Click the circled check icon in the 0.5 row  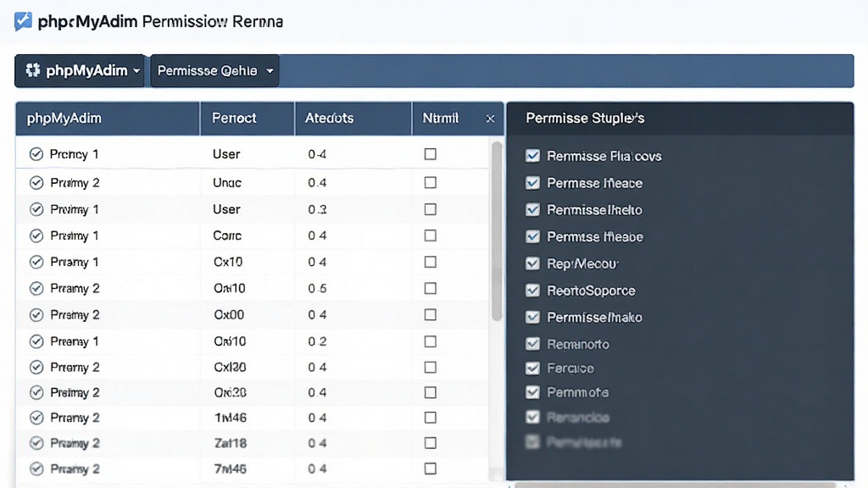(36, 288)
